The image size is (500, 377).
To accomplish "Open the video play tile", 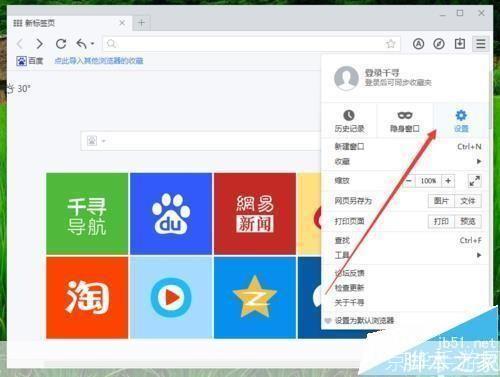I will point(171,298).
